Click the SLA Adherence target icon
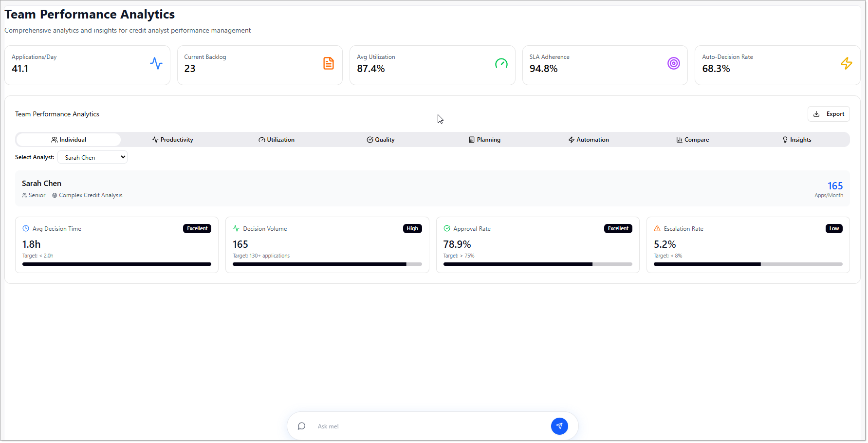The image size is (868, 443). click(x=673, y=63)
